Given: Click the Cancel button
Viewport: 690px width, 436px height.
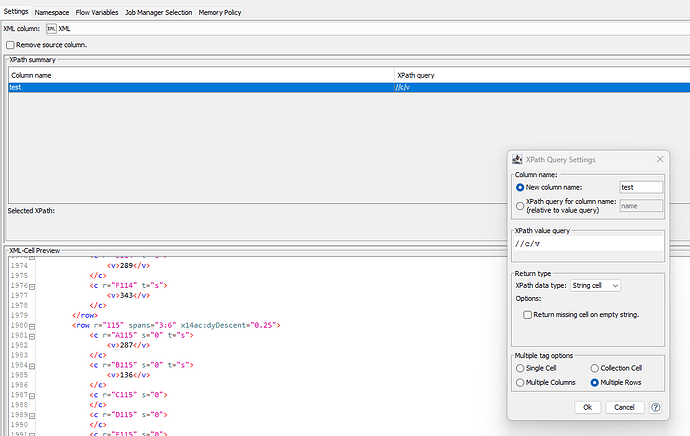Looking at the screenshot, I should click(625, 407).
